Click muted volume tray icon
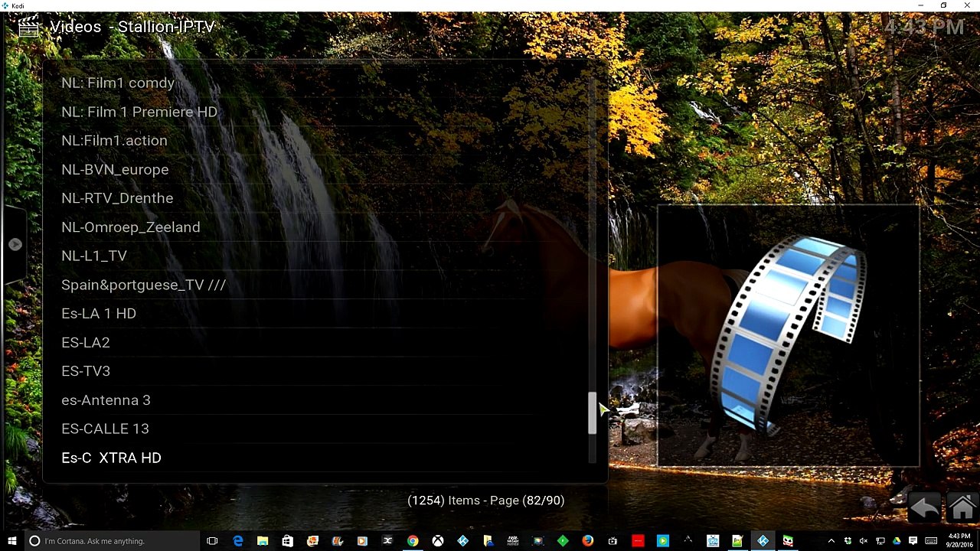Image resolution: width=980 pixels, height=551 pixels. tap(864, 541)
